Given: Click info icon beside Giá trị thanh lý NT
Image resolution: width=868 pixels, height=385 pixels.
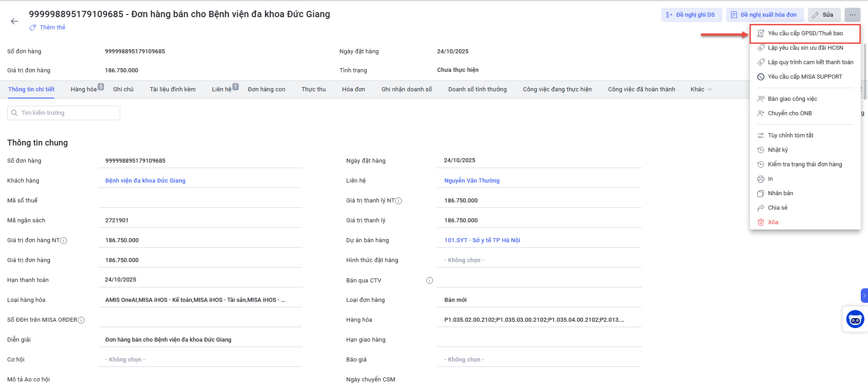Looking at the screenshot, I should click(x=399, y=201).
